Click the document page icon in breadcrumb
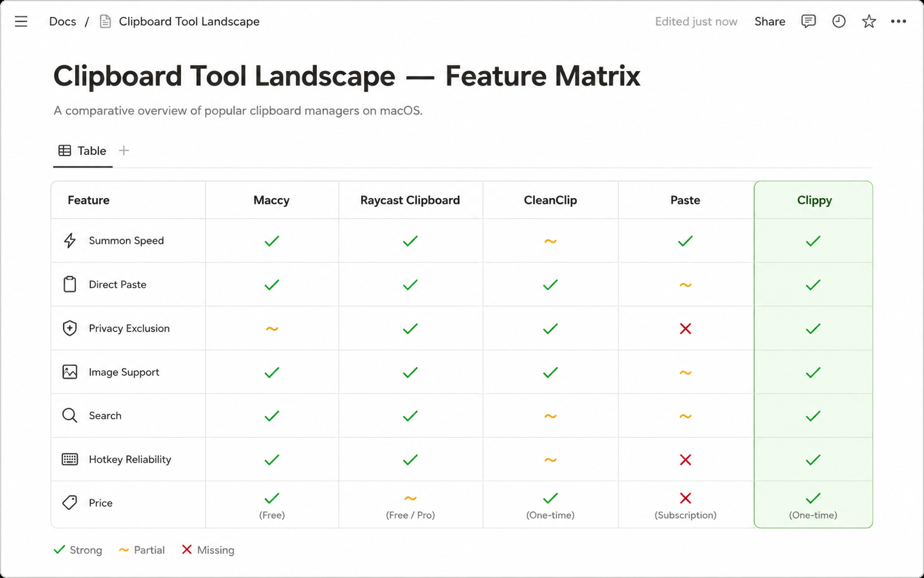924x578 pixels. click(x=105, y=22)
